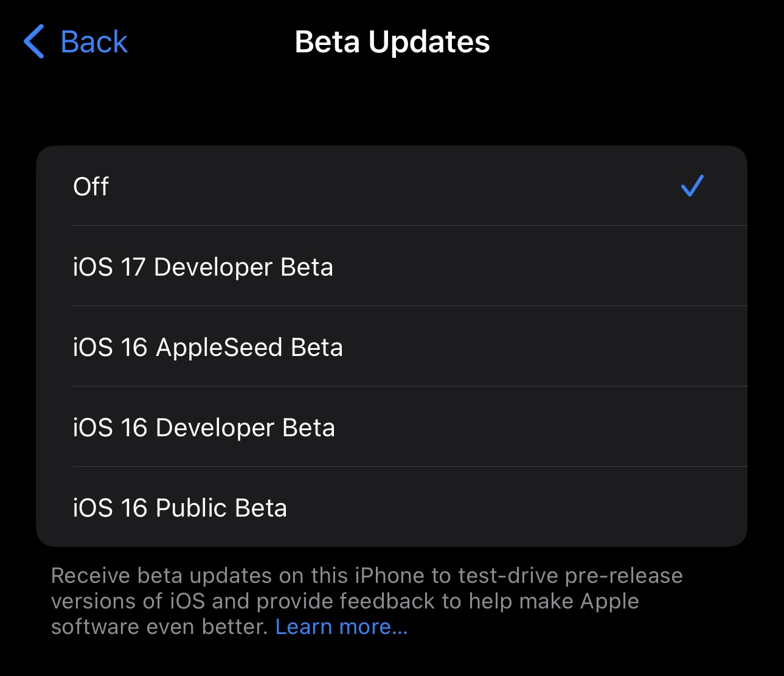Screen dimensions: 784x676
Task: Return to the previous settings screen
Action: 75,42
